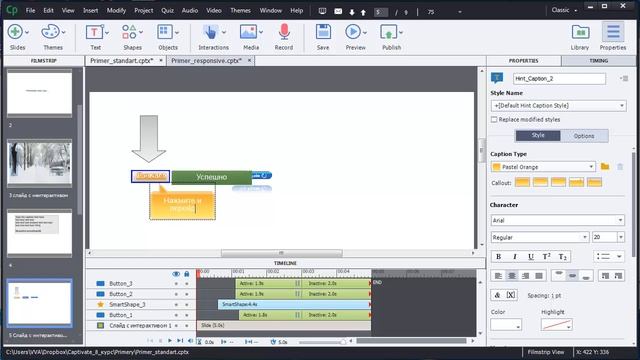Toggle all-layers eye icon in timeline header
640x360 pixels.
point(176,274)
